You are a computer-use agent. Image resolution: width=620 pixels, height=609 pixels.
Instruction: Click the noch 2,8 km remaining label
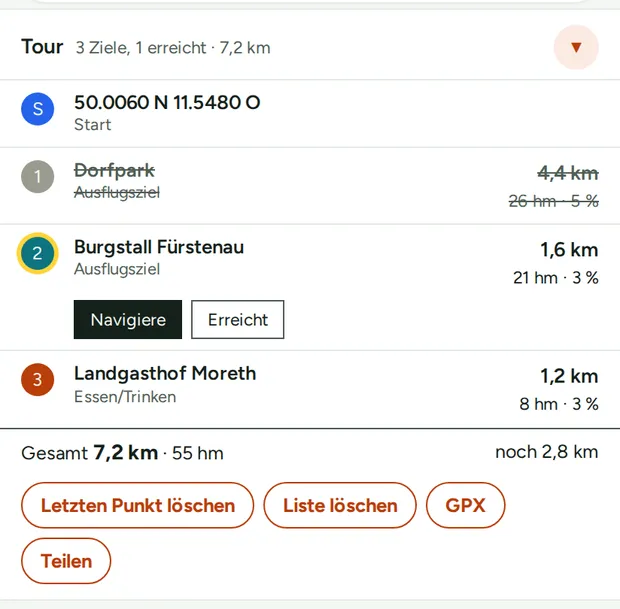point(547,452)
